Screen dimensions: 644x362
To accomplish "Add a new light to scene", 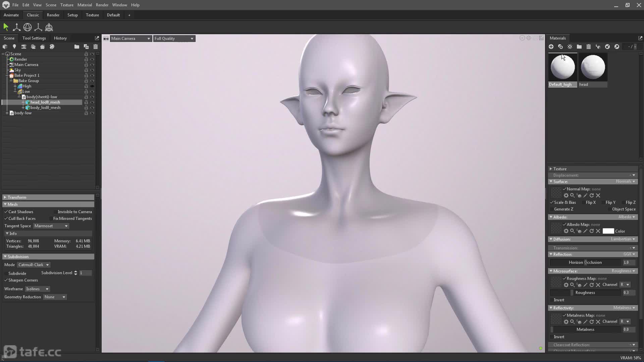I will (x=14, y=47).
